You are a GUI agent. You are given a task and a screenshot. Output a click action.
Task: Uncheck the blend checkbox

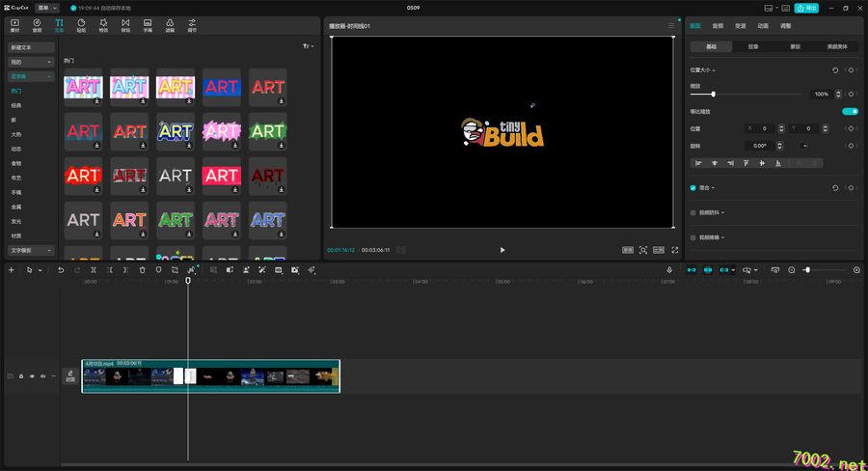click(693, 188)
